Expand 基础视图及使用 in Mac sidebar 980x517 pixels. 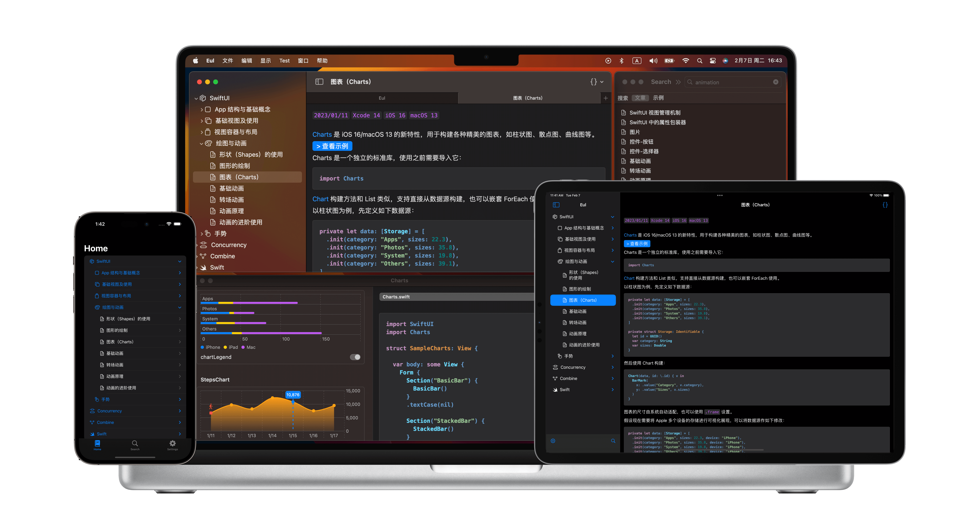pos(202,121)
